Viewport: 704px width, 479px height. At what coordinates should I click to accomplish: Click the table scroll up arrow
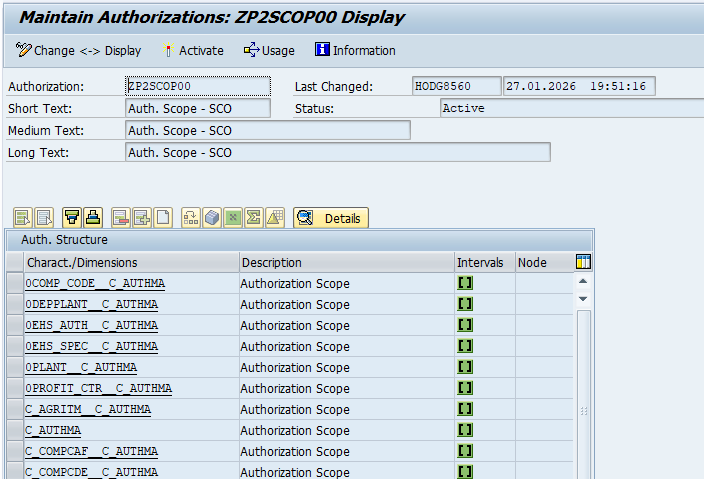click(x=584, y=282)
